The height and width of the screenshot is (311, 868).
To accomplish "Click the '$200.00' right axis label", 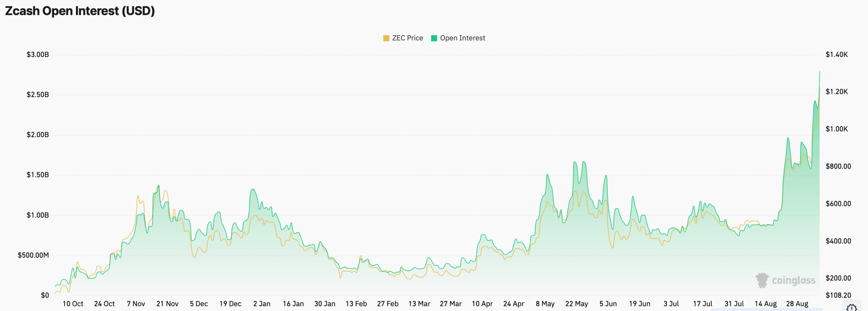I will [x=838, y=278].
